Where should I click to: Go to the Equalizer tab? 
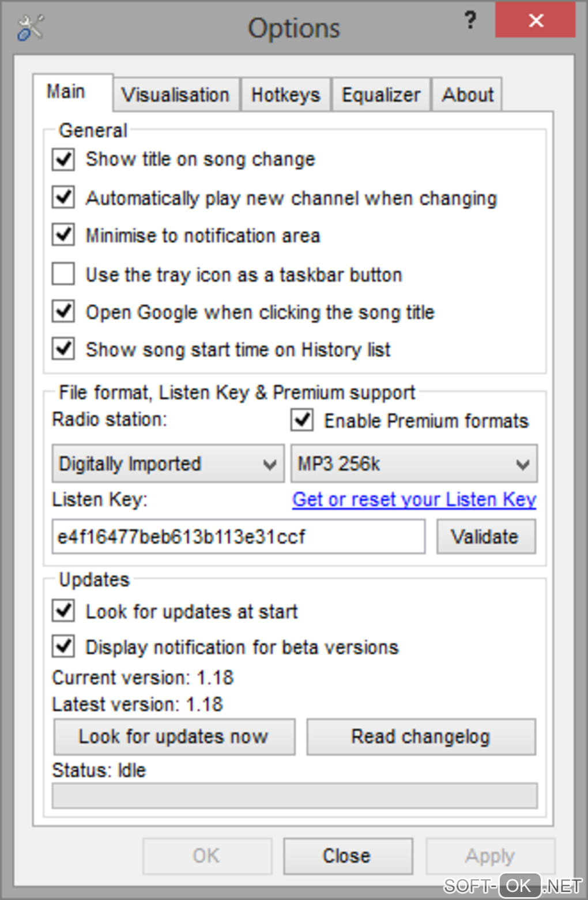click(x=381, y=95)
